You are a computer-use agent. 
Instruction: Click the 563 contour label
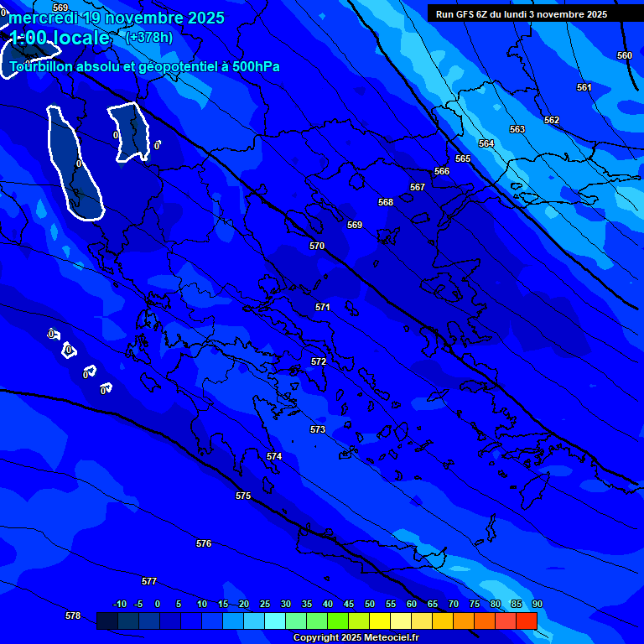pos(517,129)
